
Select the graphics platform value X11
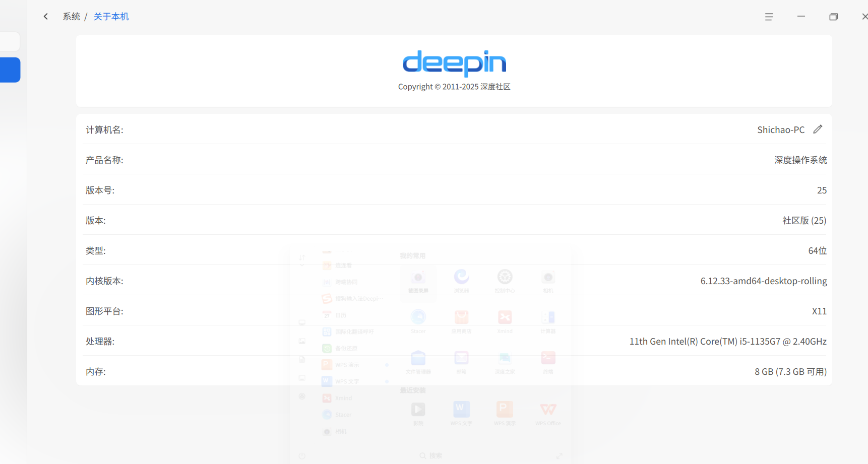click(x=819, y=311)
